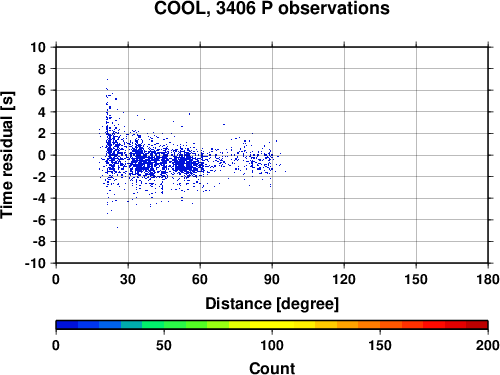Click the 60 tick label on distance axis

point(200,279)
